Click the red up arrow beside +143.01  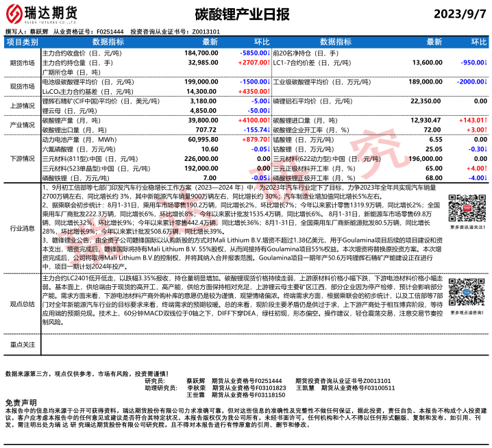(486, 119)
